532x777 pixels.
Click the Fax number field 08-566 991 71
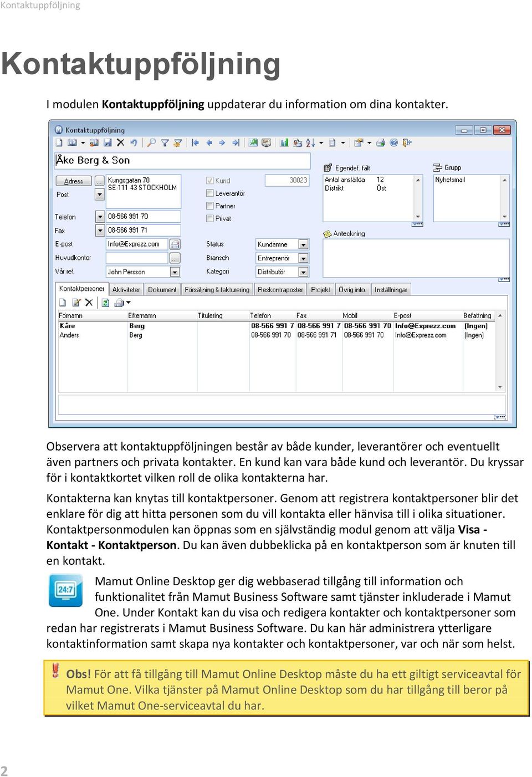click(x=143, y=231)
